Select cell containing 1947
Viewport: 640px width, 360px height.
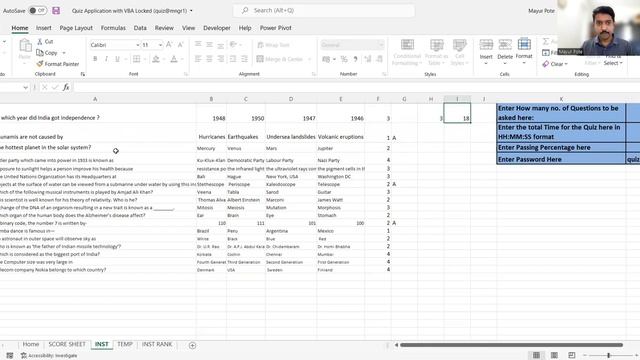(x=291, y=113)
